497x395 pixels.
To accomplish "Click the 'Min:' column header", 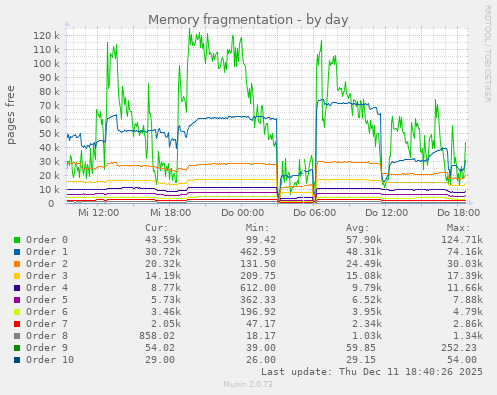I will (x=257, y=228).
